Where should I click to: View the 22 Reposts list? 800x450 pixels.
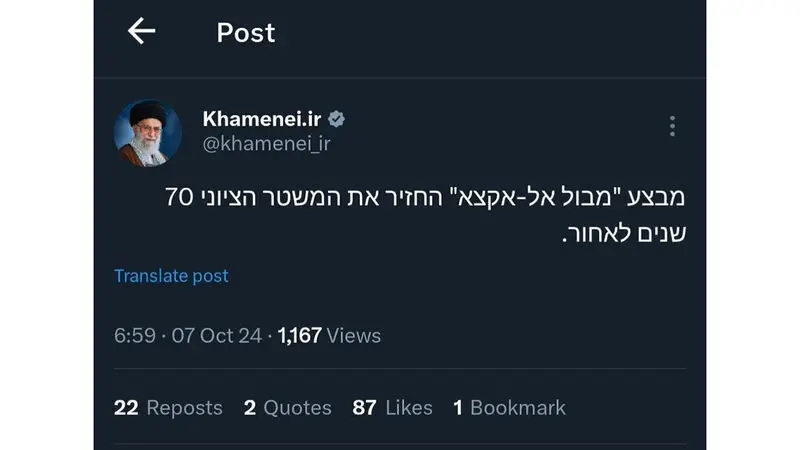(x=168, y=408)
